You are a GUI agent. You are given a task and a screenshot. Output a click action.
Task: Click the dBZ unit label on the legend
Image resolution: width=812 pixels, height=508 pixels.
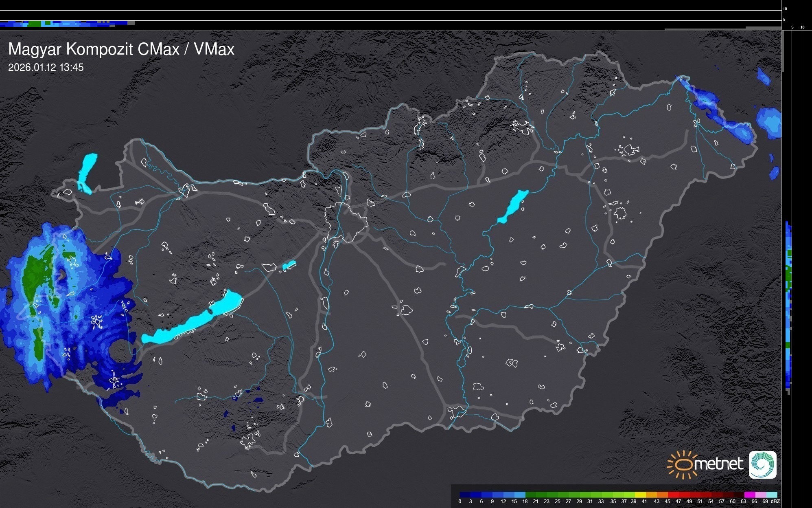[x=775, y=501]
